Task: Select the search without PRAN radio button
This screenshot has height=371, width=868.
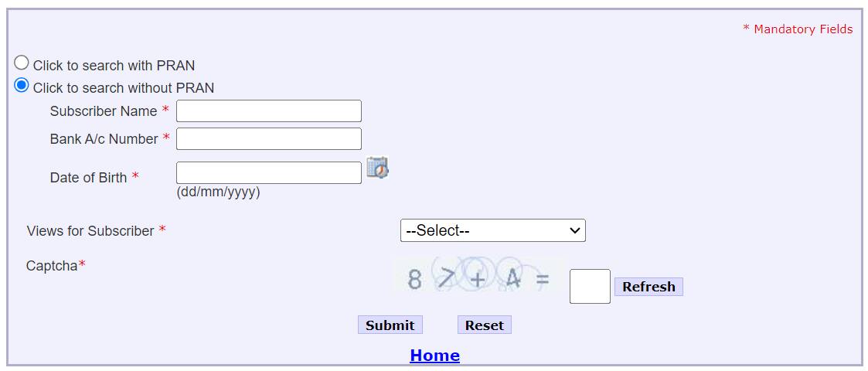Action: point(22,86)
